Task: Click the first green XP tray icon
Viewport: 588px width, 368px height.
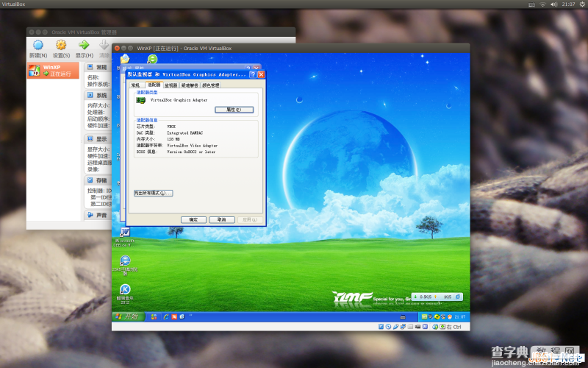Action: pos(425,317)
